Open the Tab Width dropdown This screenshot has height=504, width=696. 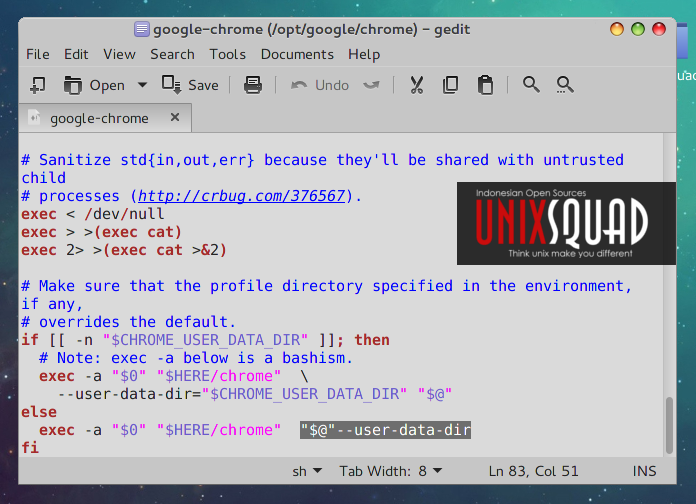[x=391, y=471]
